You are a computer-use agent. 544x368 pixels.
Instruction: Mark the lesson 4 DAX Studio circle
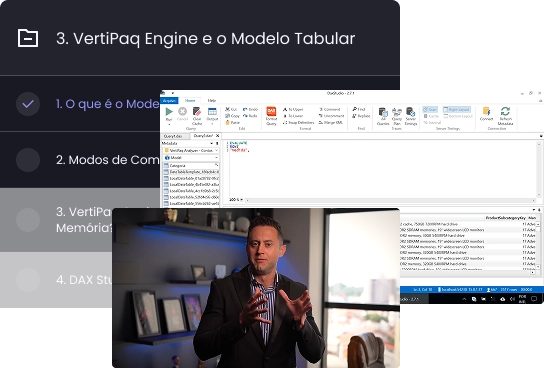[x=28, y=280]
